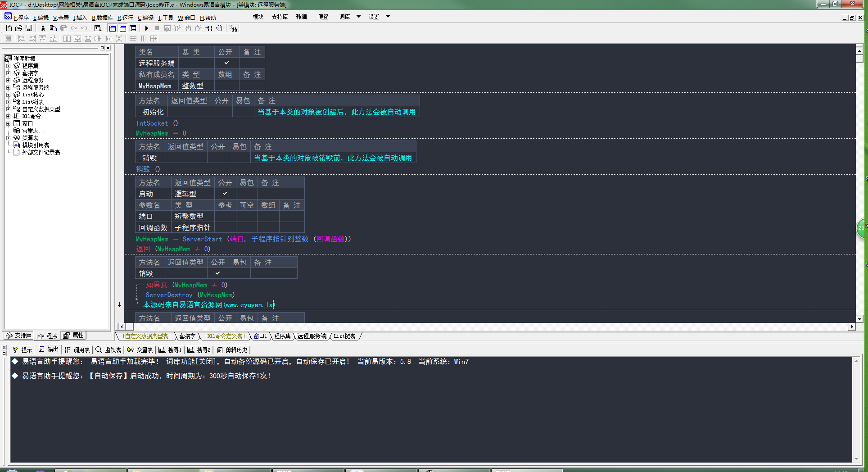
Task: Select the 模块引用表 tree item
Action: click(x=36, y=145)
